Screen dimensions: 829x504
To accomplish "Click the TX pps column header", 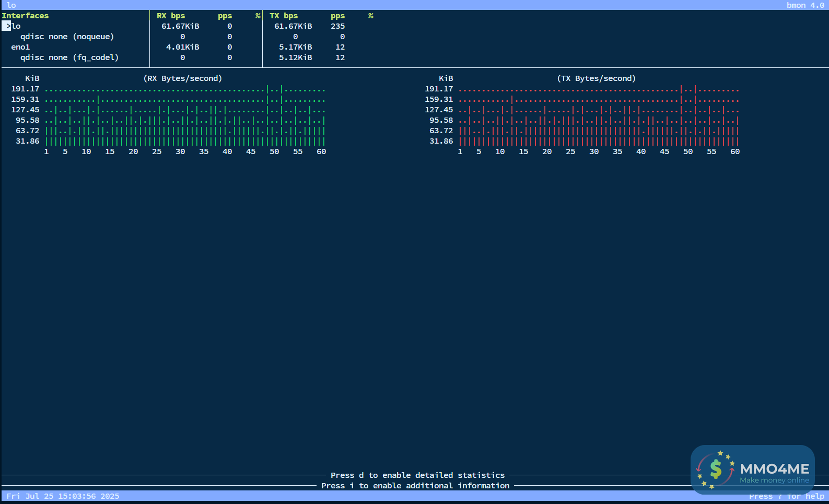I will (337, 16).
